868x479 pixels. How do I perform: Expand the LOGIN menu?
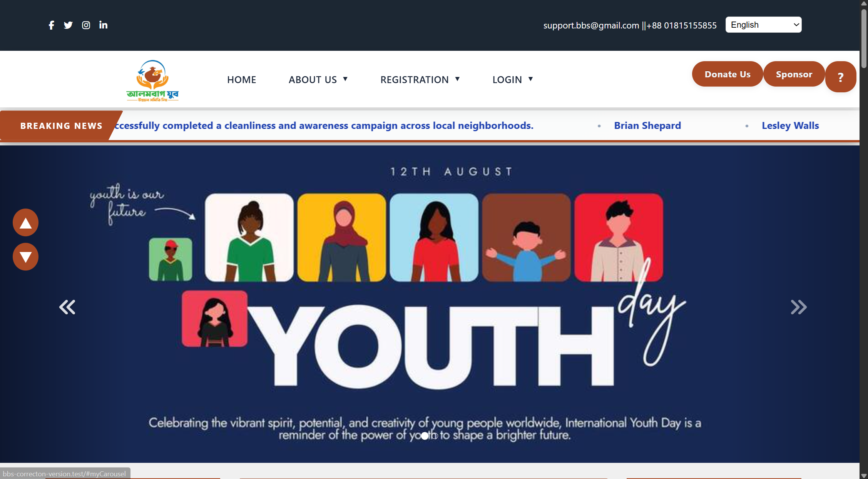513,80
